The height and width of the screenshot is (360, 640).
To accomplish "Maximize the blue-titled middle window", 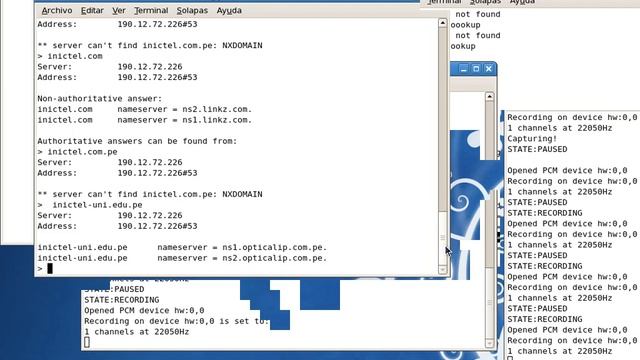I will coord(476,69).
